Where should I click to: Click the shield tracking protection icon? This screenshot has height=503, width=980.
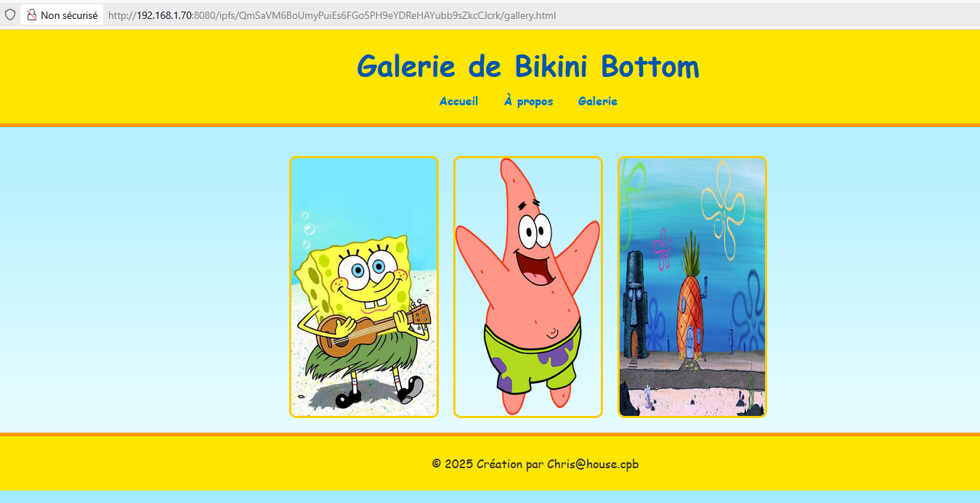10,15
